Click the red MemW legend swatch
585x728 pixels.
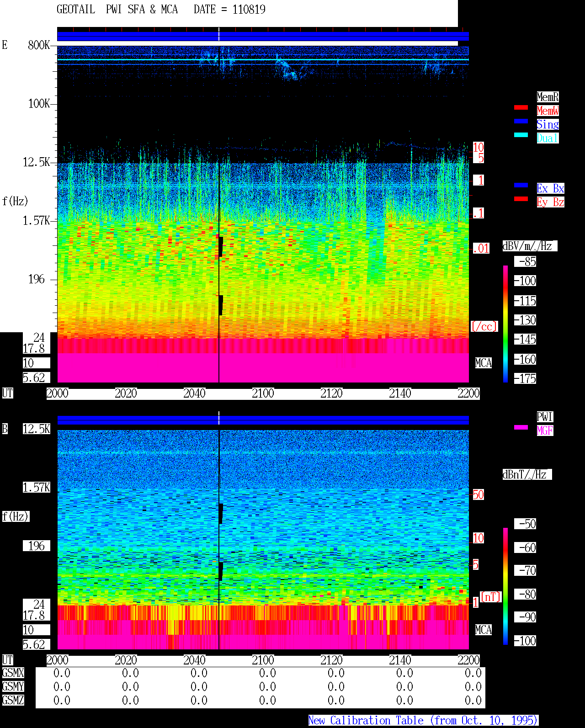click(x=521, y=107)
